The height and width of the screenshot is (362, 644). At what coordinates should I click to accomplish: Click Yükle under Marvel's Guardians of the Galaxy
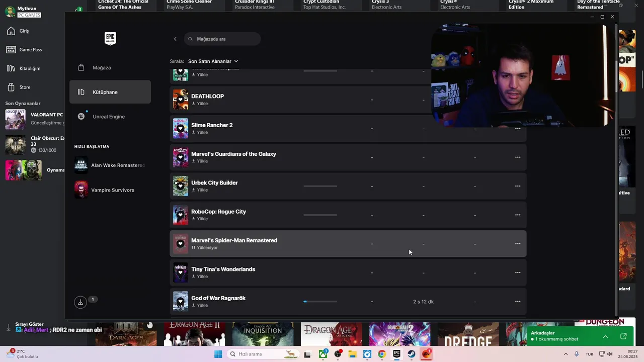point(200,161)
